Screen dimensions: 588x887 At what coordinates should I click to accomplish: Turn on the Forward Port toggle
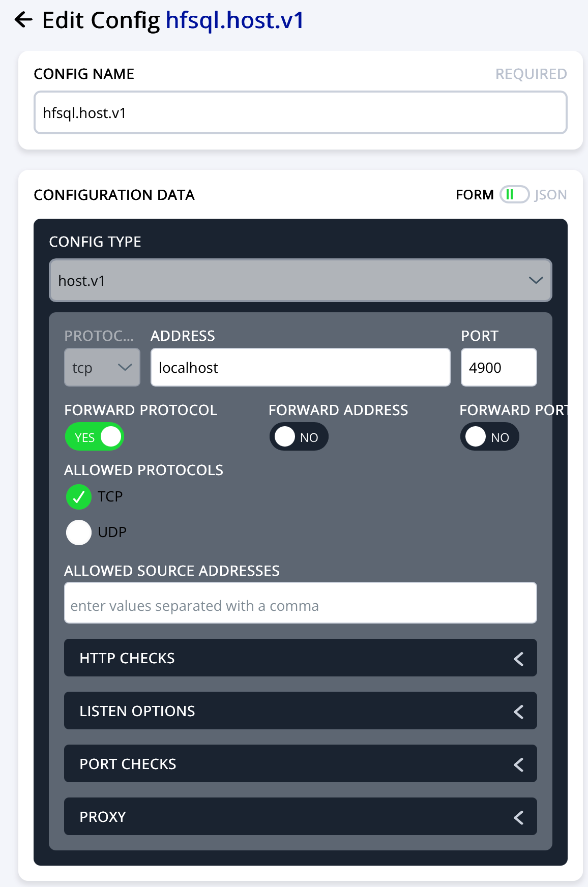490,437
